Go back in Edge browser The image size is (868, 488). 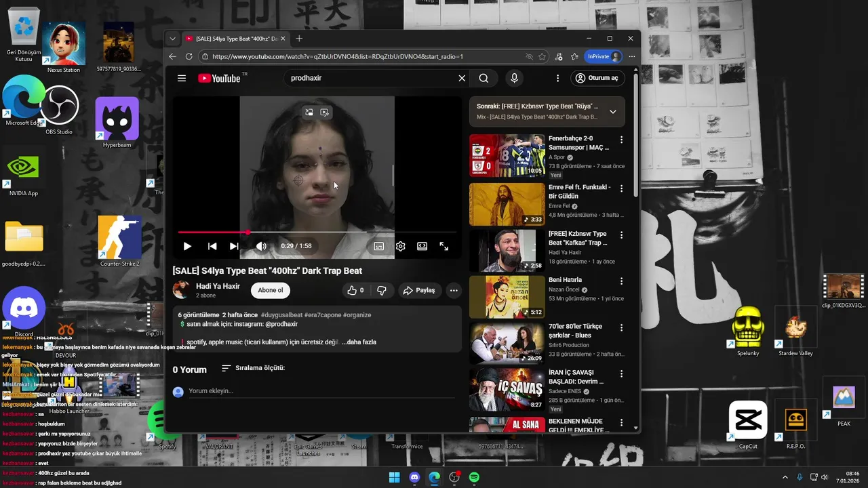point(172,57)
